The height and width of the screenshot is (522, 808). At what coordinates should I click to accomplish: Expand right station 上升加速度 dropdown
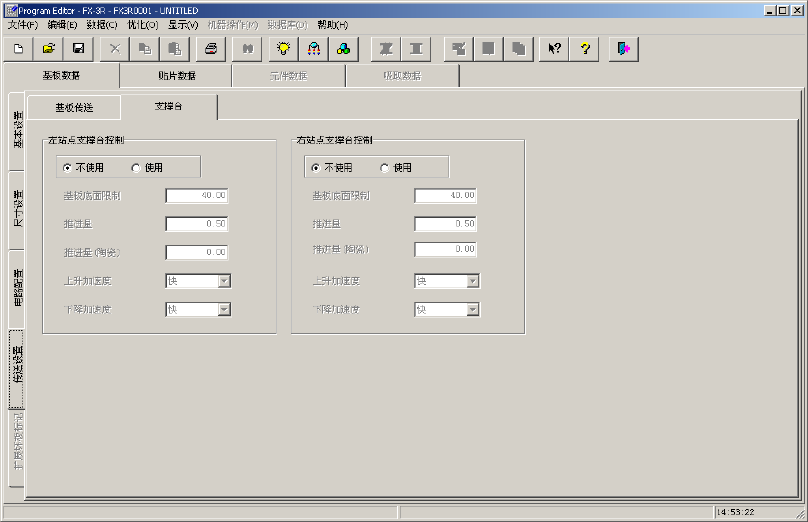click(472, 282)
